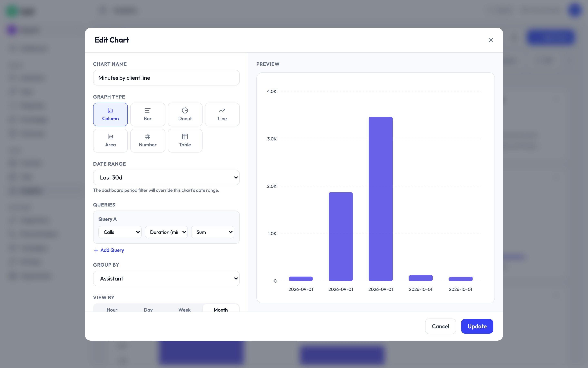Image resolution: width=588 pixels, height=368 pixels.
Task: Edit the chart name field
Action: click(166, 78)
